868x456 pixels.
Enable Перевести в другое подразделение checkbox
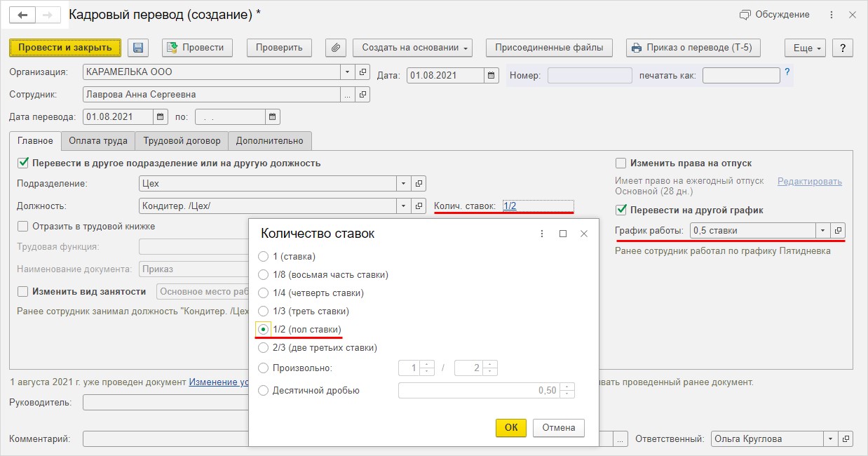tap(22, 163)
